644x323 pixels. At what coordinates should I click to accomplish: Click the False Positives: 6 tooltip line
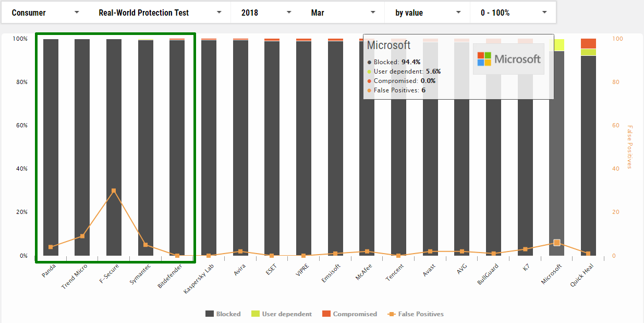[x=396, y=90]
